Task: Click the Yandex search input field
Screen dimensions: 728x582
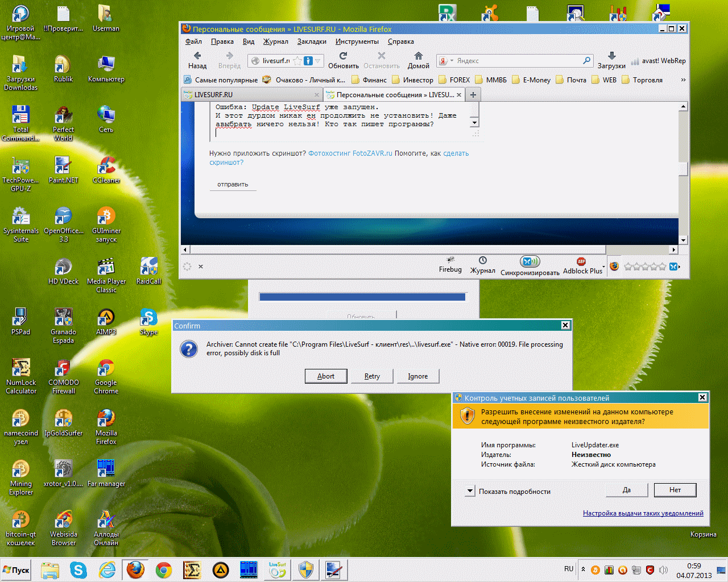Action: (x=518, y=61)
